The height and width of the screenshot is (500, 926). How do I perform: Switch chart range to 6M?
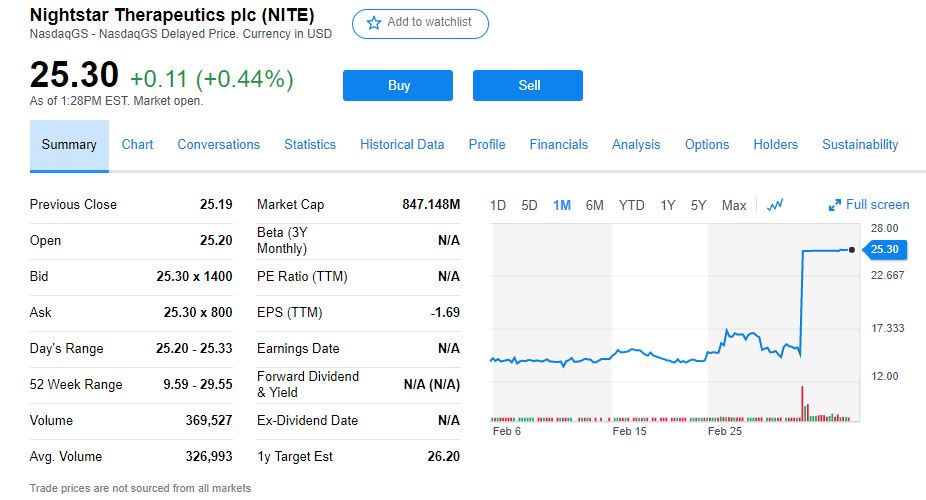(x=595, y=205)
